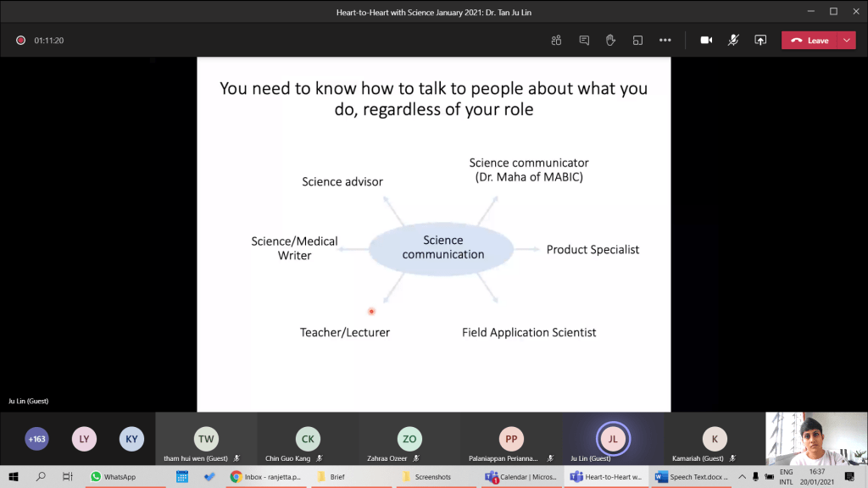Expand the Leave options dropdown arrow
Screen dimensions: 868x488
pyautogui.click(x=846, y=40)
